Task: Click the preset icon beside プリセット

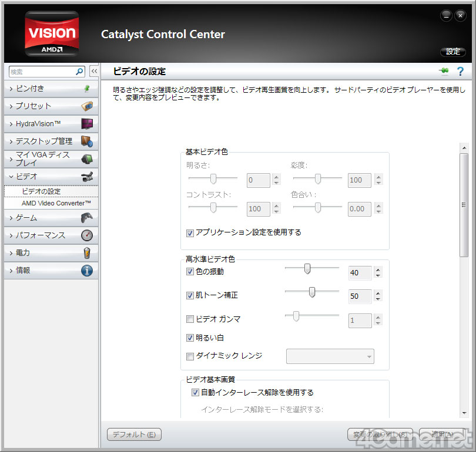Action: 87,106
